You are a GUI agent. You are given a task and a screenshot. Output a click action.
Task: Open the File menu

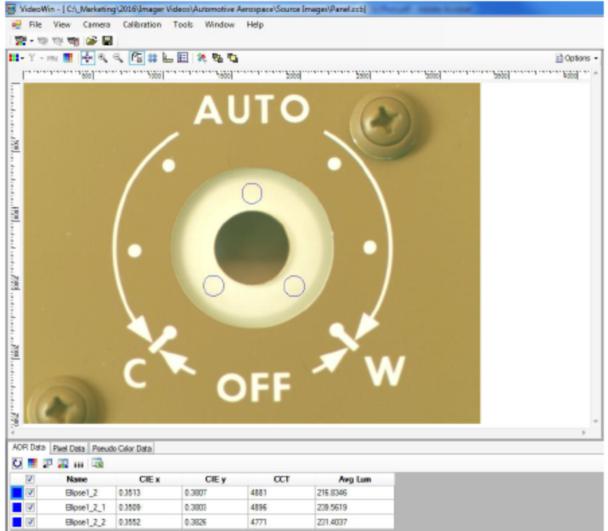(35, 24)
